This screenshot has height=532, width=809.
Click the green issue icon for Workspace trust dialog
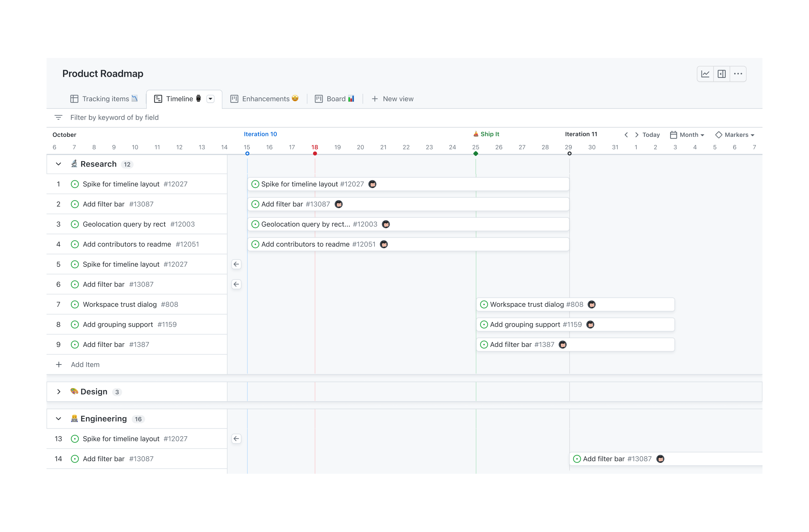point(484,304)
